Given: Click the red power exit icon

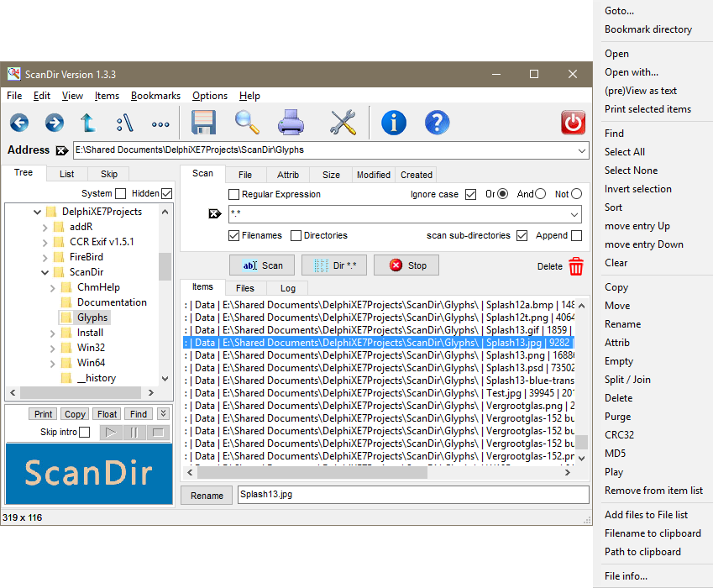Looking at the screenshot, I should point(574,123).
